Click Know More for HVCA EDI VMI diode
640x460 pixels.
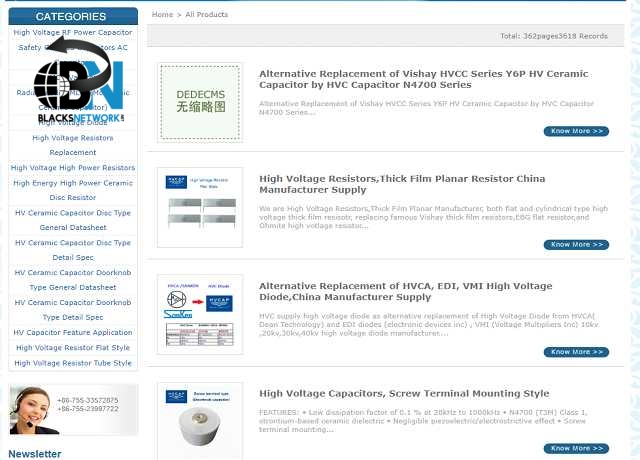tap(576, 352)
